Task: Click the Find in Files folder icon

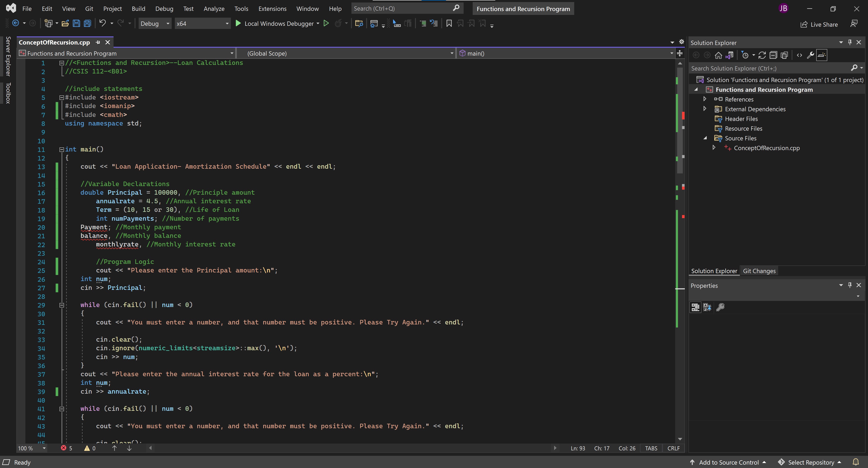Action: click(359, 24)
